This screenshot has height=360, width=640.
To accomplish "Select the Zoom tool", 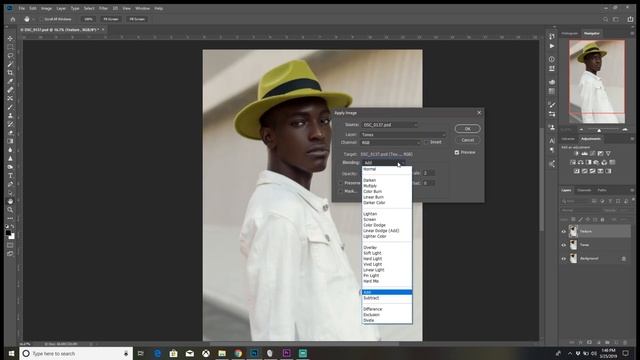I will point(10,210).
